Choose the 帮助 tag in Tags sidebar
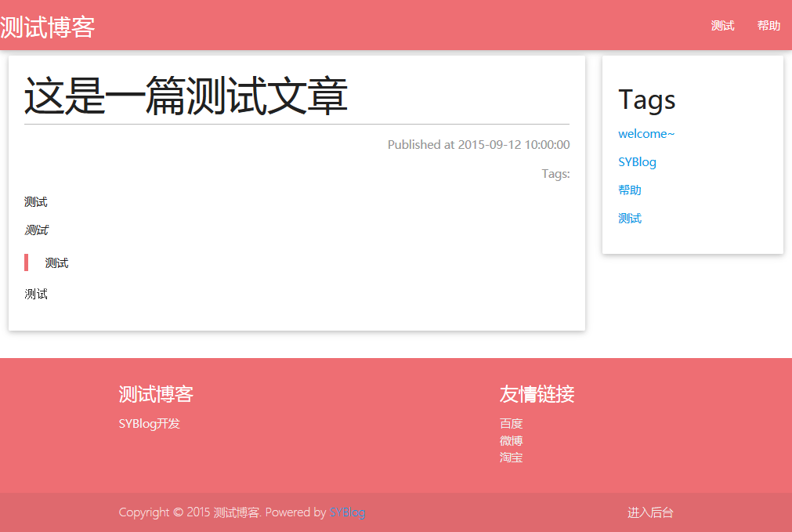The image size is (792, 532). click(629, 190)
